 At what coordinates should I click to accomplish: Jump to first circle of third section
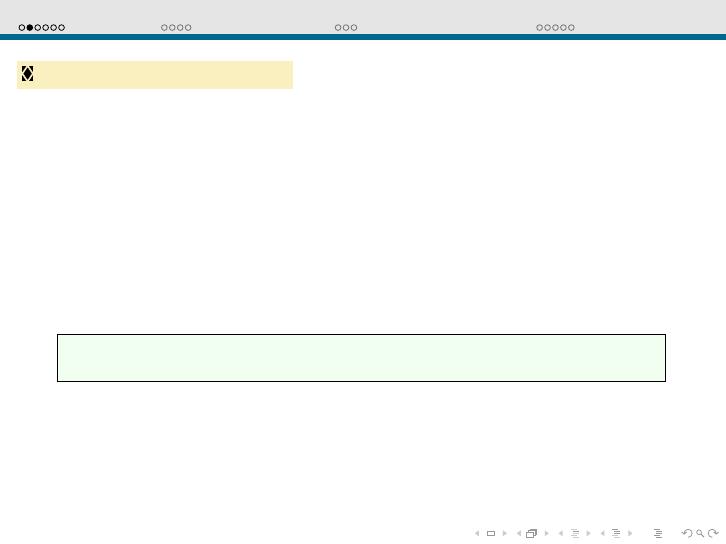pyautogui.click(x=338, y=28)
